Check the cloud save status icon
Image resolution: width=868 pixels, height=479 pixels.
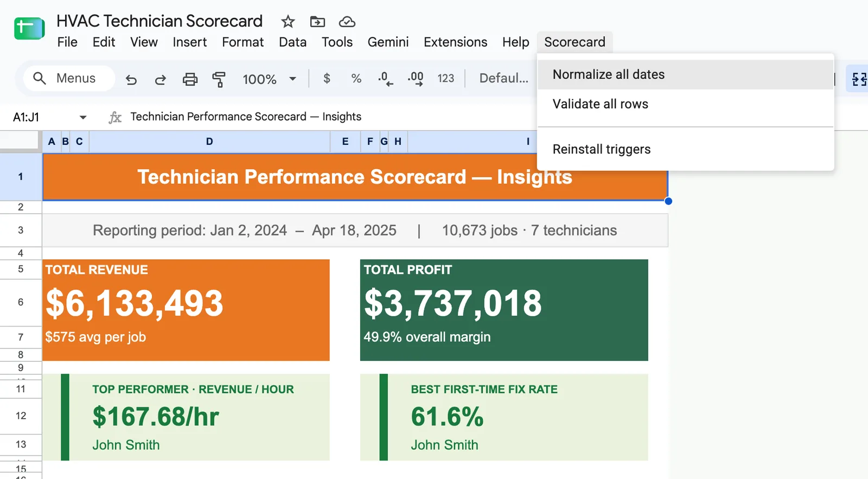pos(347,22)
